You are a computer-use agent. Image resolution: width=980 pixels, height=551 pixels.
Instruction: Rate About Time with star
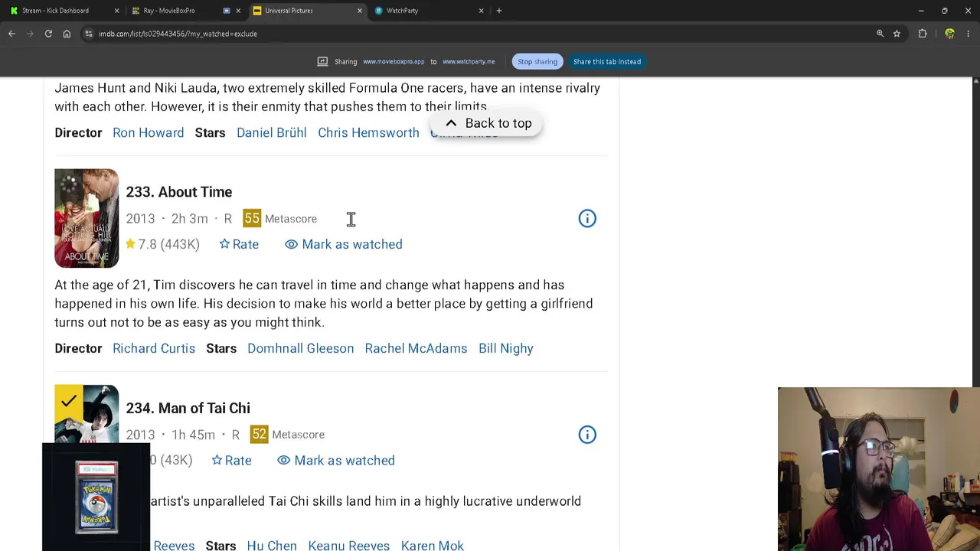coord(239,244)
